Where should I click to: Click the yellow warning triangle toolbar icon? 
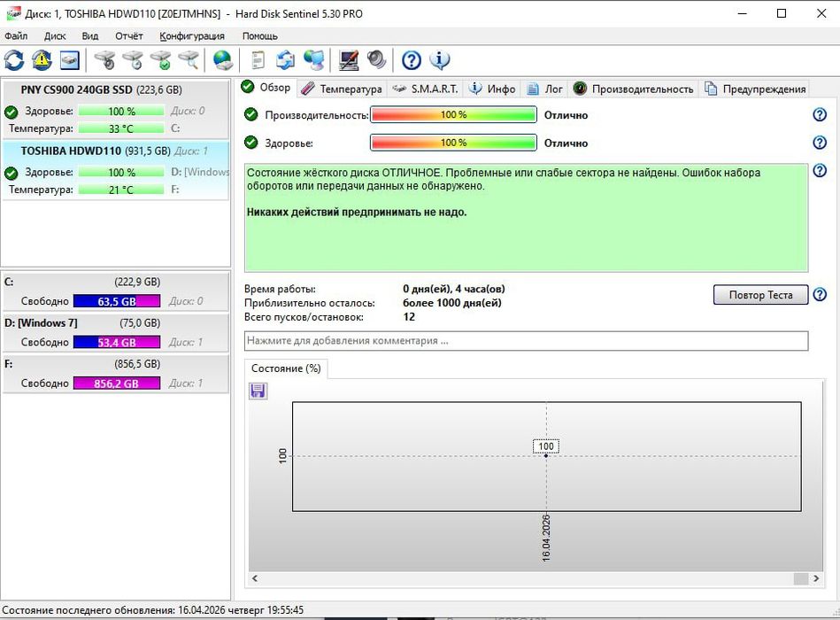[42, 60]
